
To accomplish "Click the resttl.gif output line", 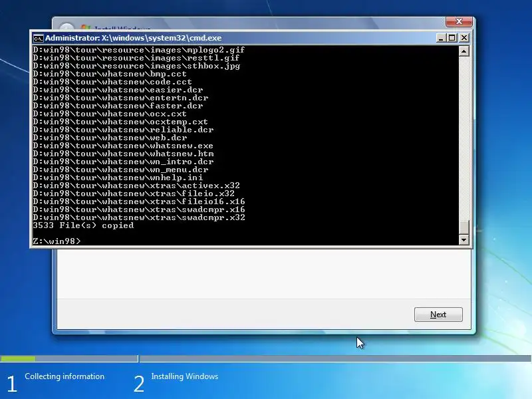I will point(136,58).
